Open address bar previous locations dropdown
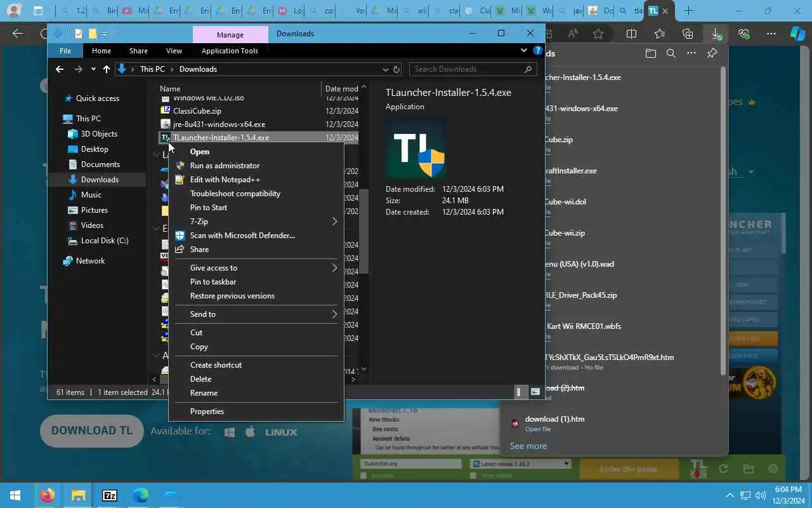 pyautogui.click(x=385, y=69)
